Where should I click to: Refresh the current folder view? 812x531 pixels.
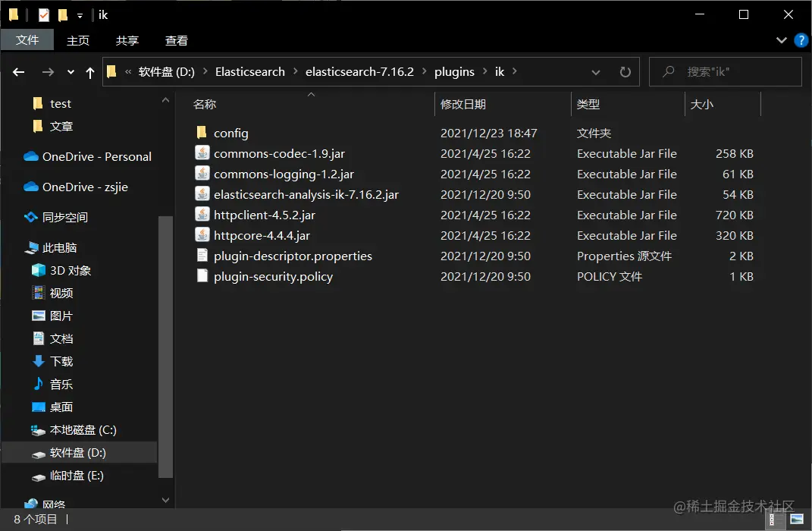coord(625,72)
